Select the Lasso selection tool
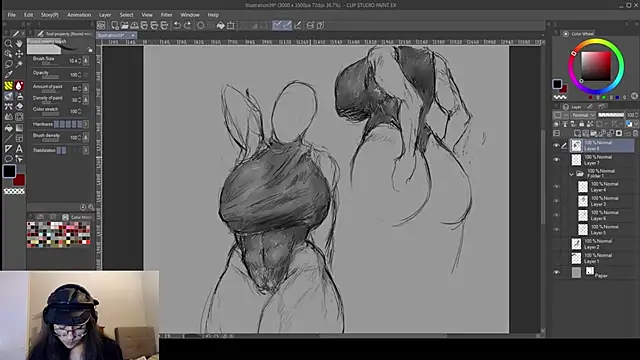 click(8, 64)
